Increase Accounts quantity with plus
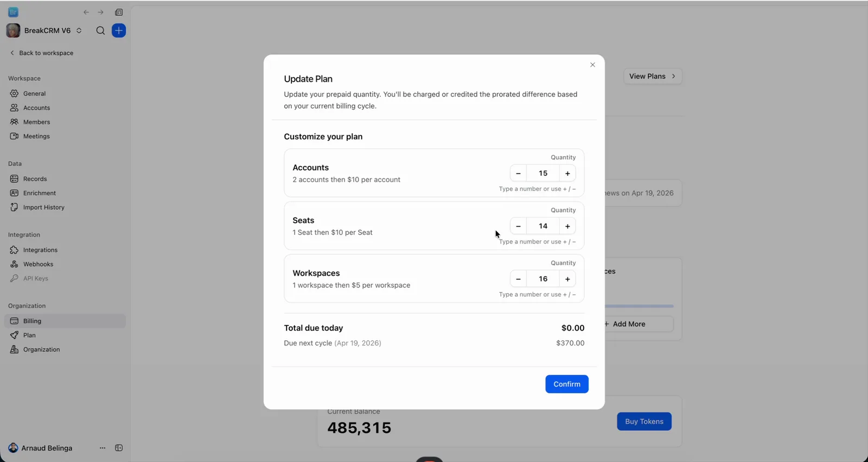This screenshot has width=868, height=462. click(567, 174)
